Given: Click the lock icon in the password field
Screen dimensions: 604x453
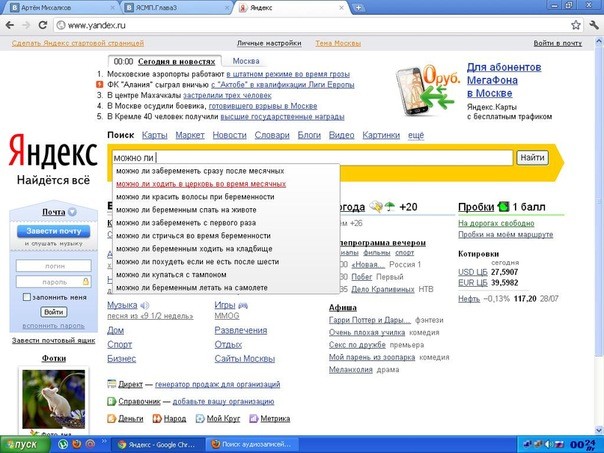Looking at the screenshot, I should (86, 282).
